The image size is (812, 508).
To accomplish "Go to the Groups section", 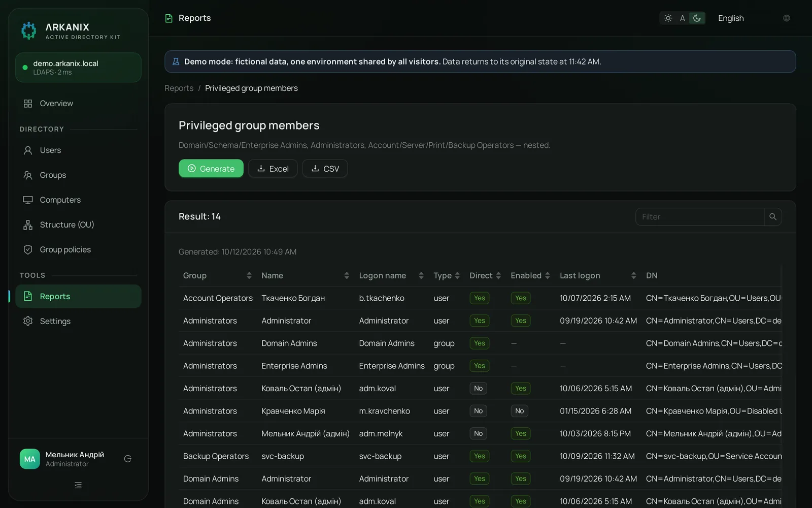I will point(78,175).
